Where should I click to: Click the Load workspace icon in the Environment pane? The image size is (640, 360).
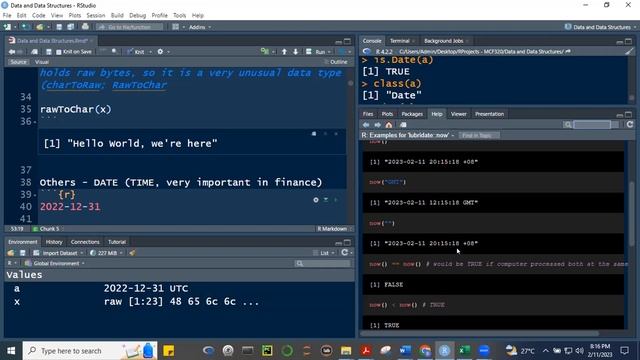11,253
